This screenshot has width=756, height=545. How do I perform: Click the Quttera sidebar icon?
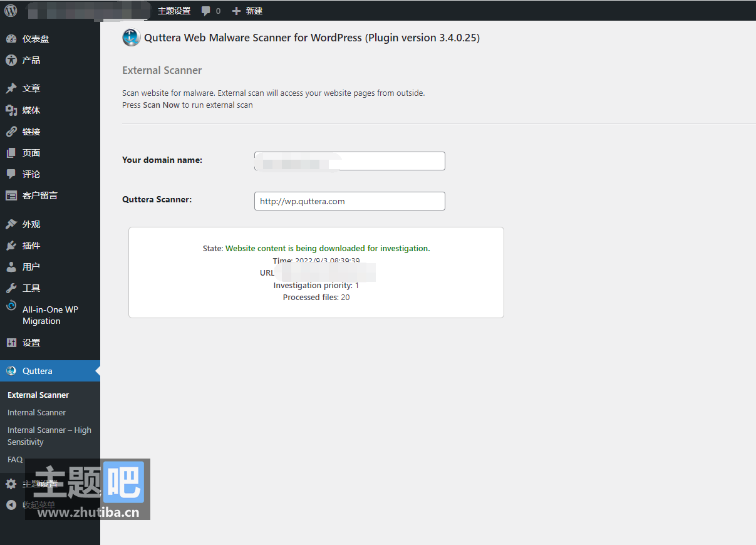11,371
